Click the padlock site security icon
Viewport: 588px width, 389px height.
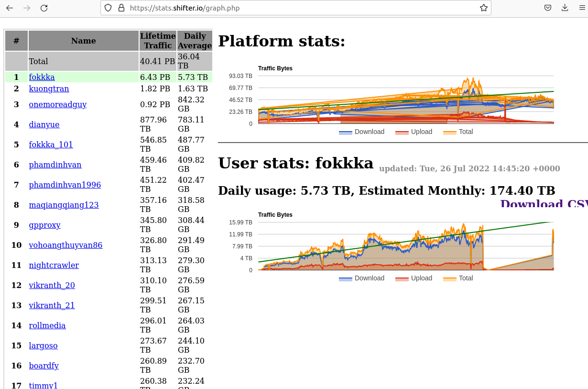(x=121, y=8)
